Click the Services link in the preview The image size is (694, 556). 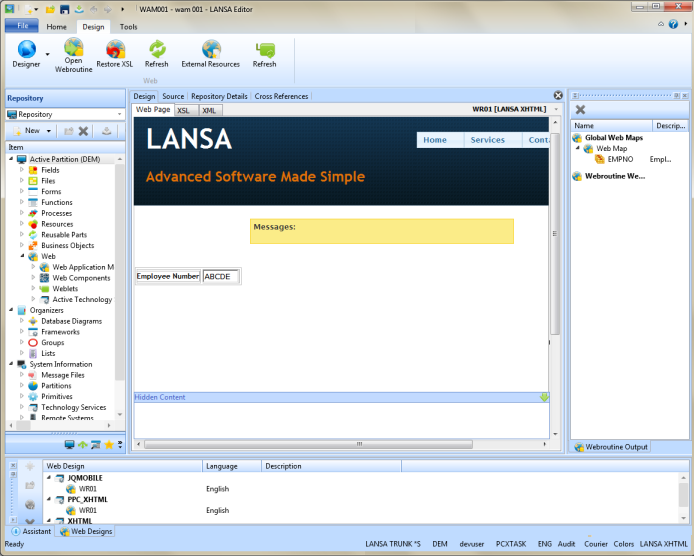click(488, 140)
